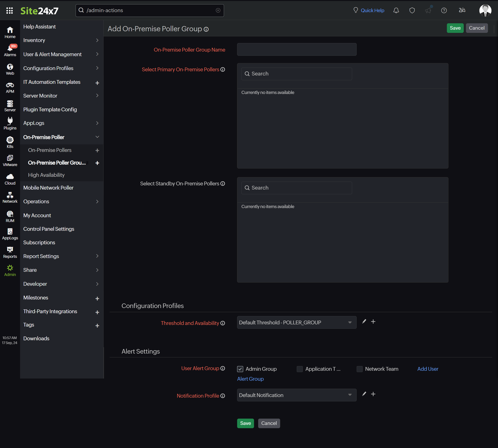Open the Network monitoring section
498x448 pixels.
(x=10, y=197)
